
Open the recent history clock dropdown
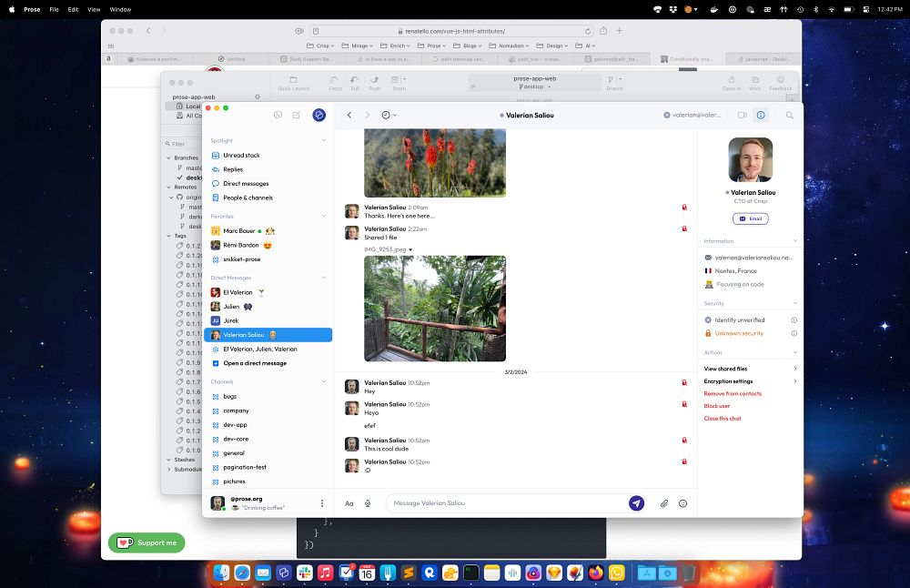pyautogui.click(x=389, y=115)
